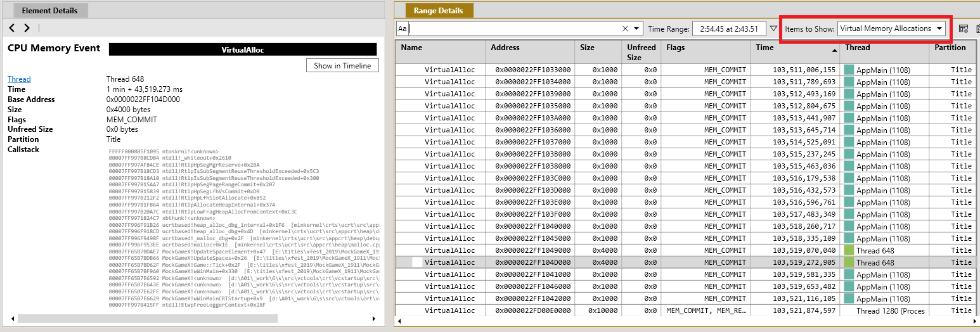The height and width of the screenshot is (332, 980).
Task: Click the callstack line ucrtbased!malloc+0x1E
Action: point(244,245)
